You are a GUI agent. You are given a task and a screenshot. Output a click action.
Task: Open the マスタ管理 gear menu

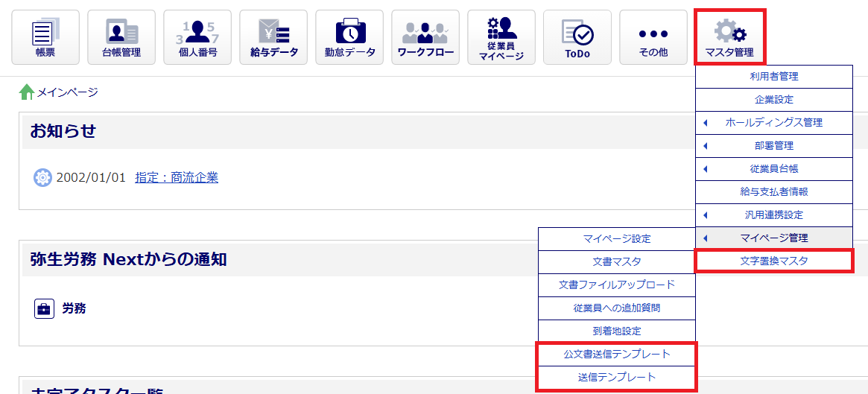click(729, 37)
